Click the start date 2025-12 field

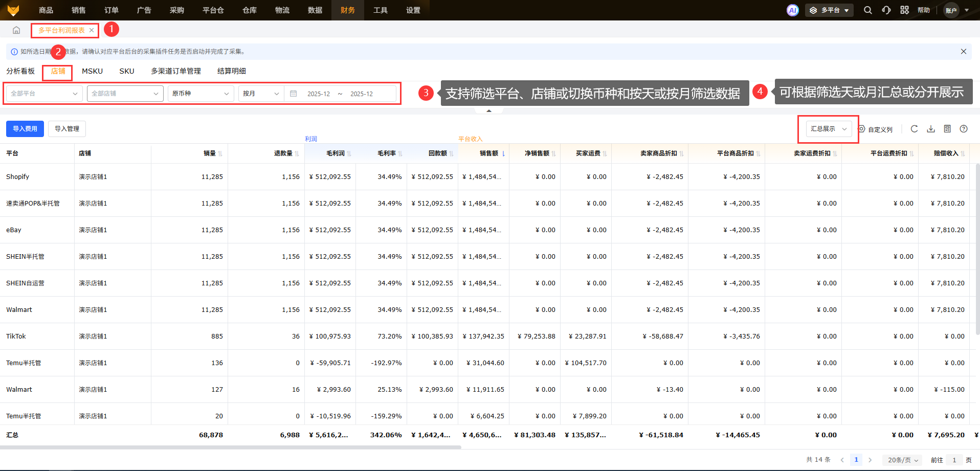tap(318, 94)
